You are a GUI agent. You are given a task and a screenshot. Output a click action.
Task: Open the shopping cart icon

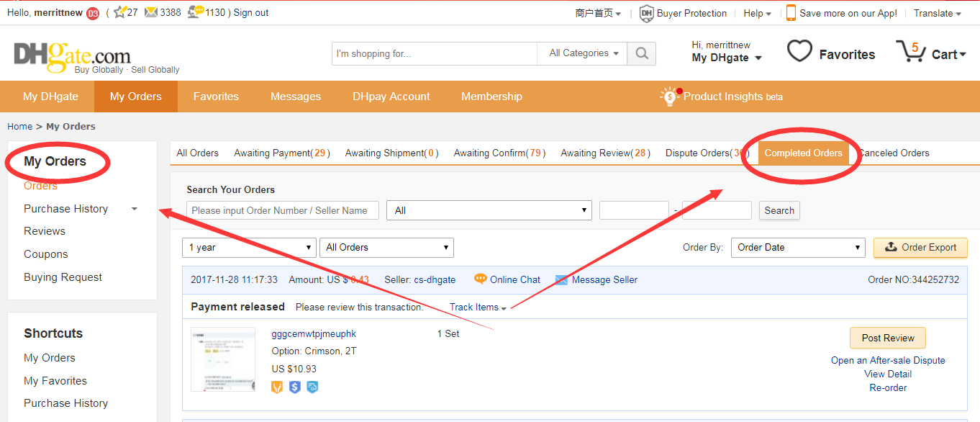click(x=910, y=51)
